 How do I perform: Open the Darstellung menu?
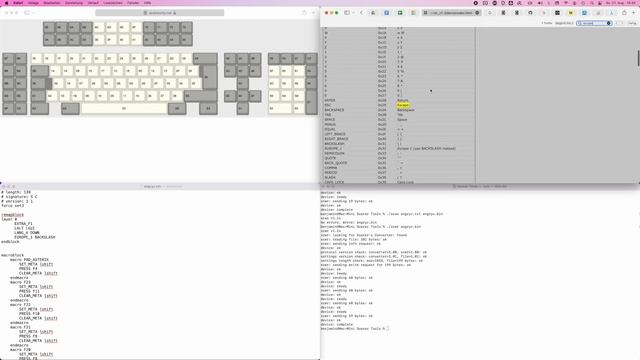tap(74, 3)
